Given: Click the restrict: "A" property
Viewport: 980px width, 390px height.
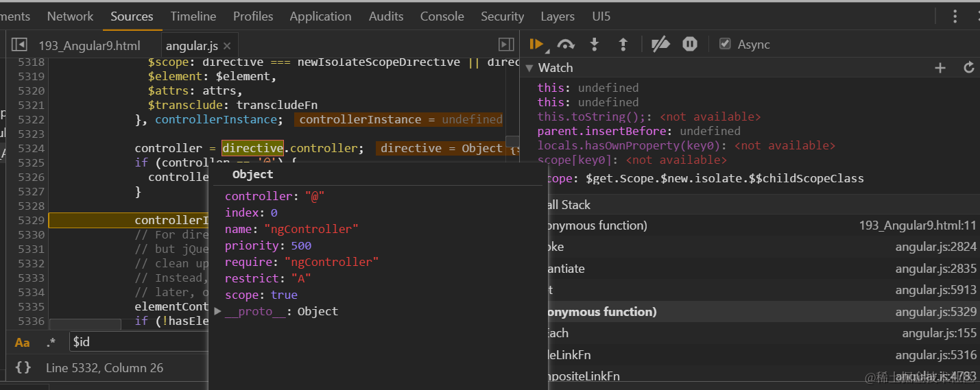Looking at the screenshot, I should click(x=268, y=278).
